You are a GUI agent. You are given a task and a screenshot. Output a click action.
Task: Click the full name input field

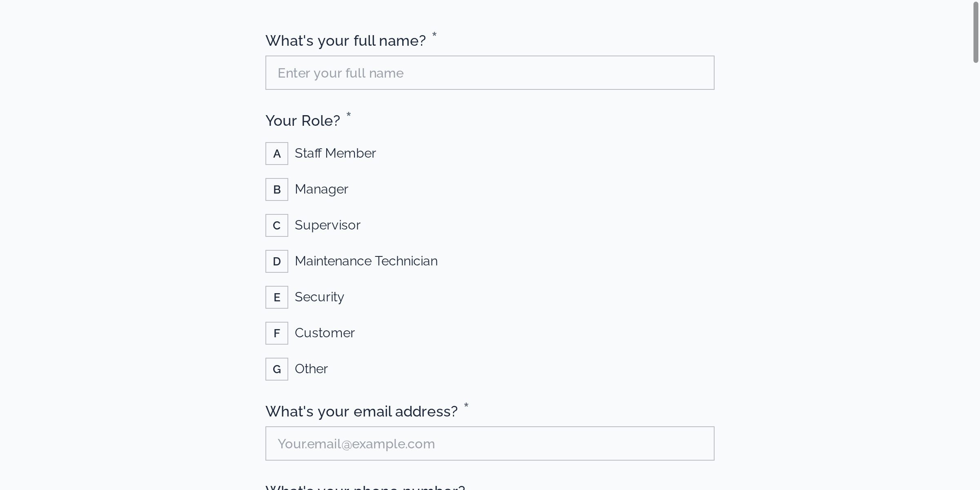click(x=490, y=73)
